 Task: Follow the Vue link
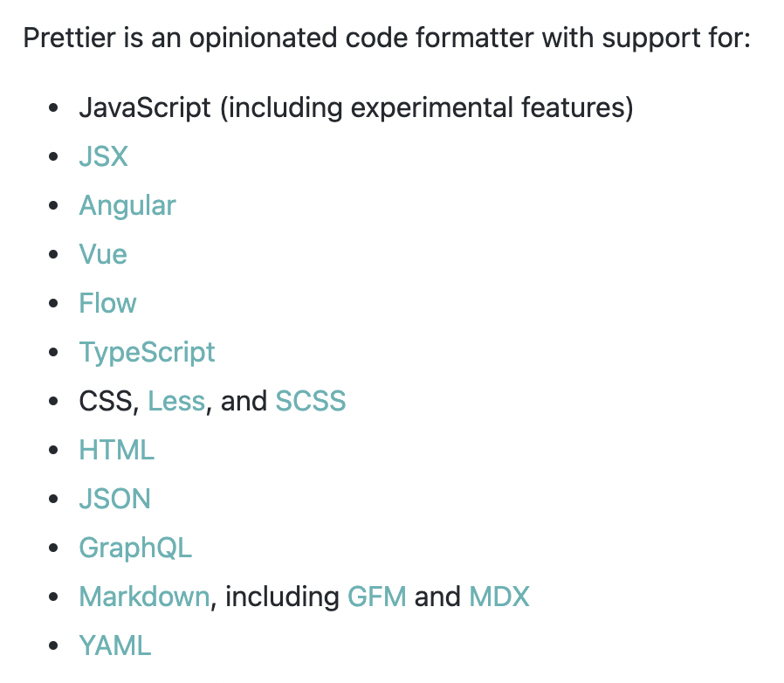click(x=103, y=255)
